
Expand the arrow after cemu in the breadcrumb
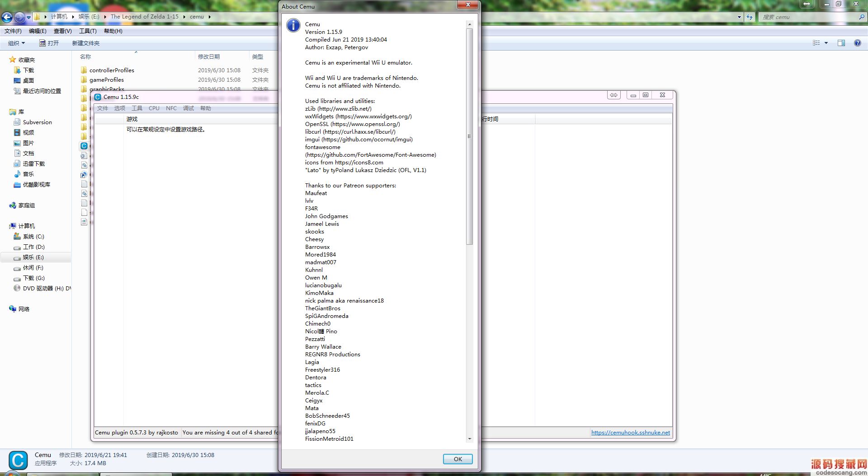[209, 17]
